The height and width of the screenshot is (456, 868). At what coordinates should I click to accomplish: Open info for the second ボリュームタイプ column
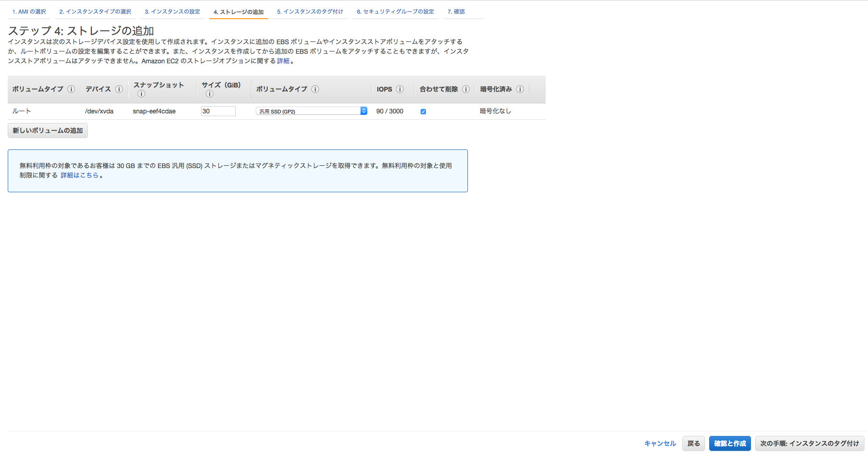(315, 89)
